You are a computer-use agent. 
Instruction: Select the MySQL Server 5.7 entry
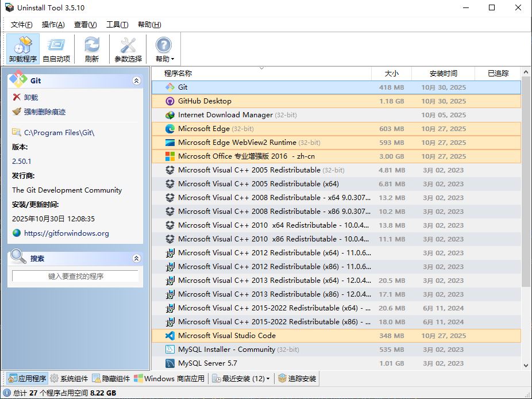coord(207,363)
